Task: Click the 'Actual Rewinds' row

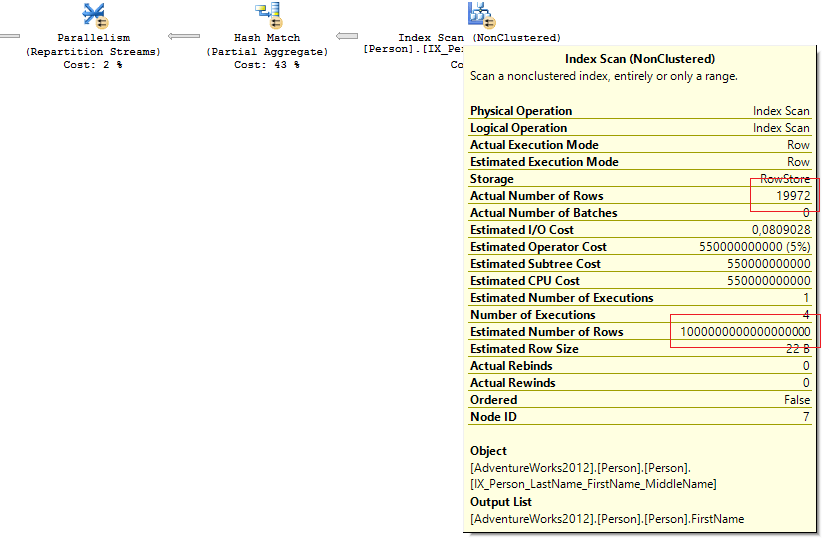Action: pyautogui.click(x=640, y=383)
